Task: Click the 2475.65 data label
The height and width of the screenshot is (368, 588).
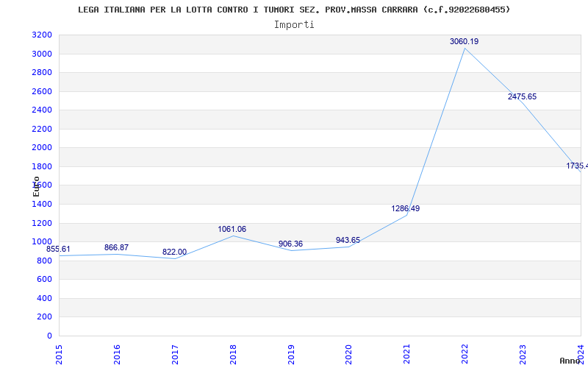Action: click(522, 97)
